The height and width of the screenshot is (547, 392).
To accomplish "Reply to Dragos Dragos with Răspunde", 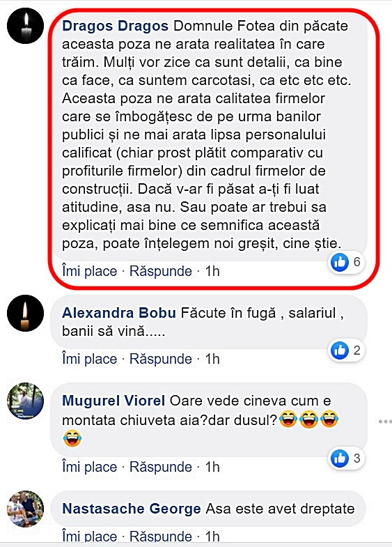I will click(161, 271).
